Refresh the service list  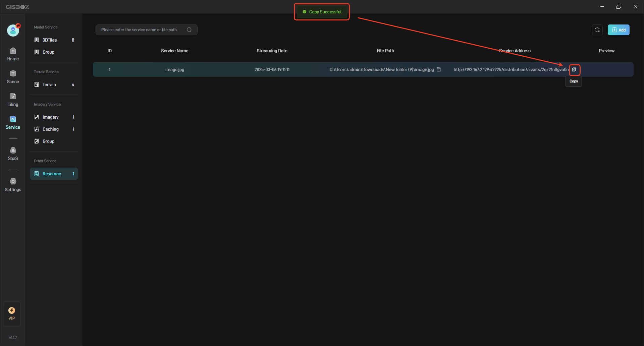point(597,30)
